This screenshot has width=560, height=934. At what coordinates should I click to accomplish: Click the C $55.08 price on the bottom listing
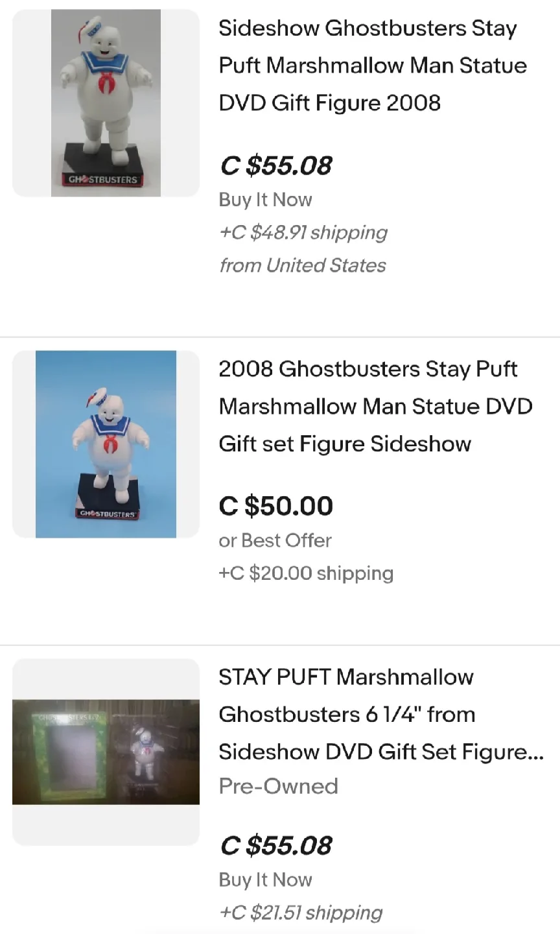[275, 846]
